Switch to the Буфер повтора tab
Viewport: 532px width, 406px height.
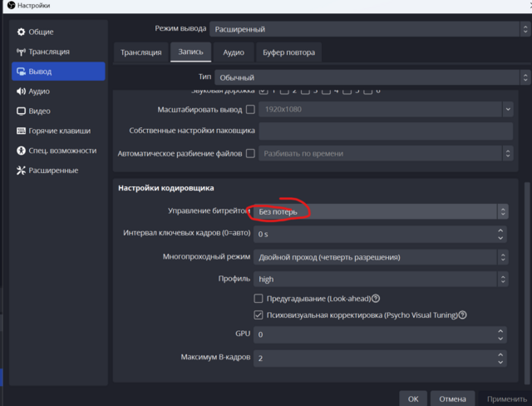(x=288, y=52)
